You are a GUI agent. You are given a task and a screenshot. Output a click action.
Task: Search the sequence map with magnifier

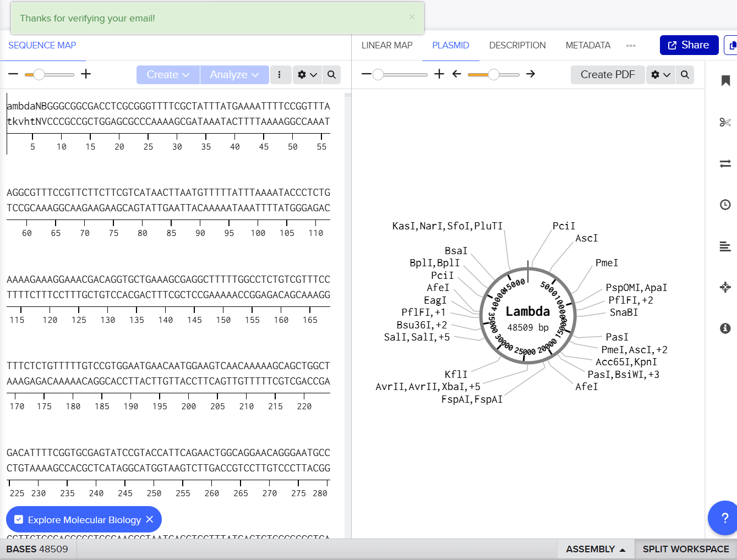331,75
